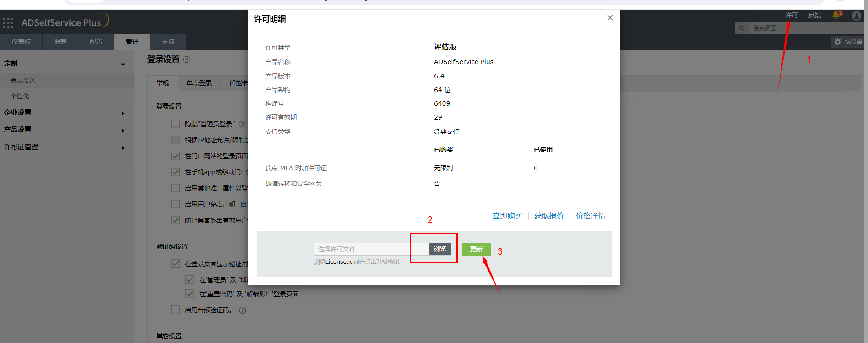
Task: Expand the 企业设置 sidebar section
Action: coord(123,114)
